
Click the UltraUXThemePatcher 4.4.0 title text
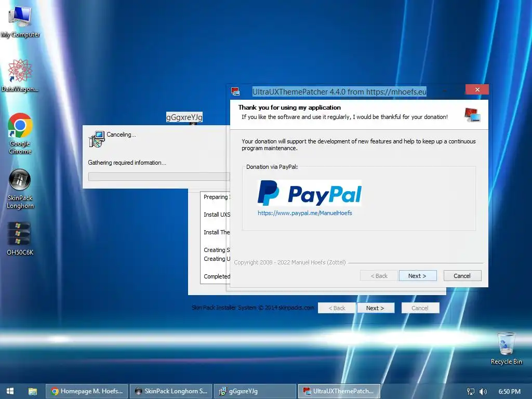(x=339, y=91)
